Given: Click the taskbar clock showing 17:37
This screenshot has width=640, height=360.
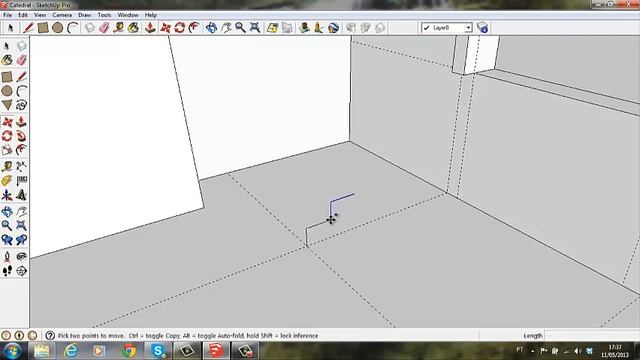Looking at the screenshot, I should pyautogui.click(x=615, y=351).
